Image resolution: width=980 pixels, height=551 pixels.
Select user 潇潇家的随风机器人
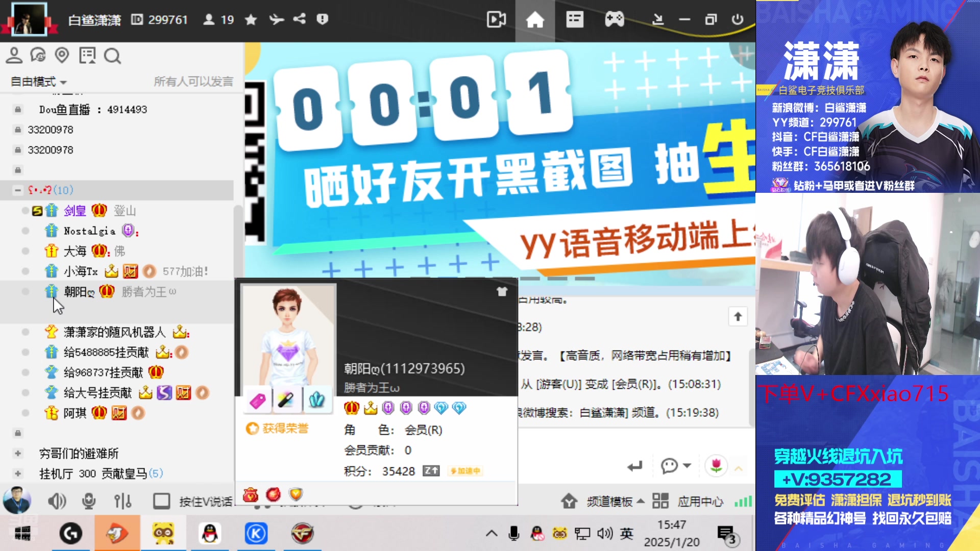[x=114, y=332]
